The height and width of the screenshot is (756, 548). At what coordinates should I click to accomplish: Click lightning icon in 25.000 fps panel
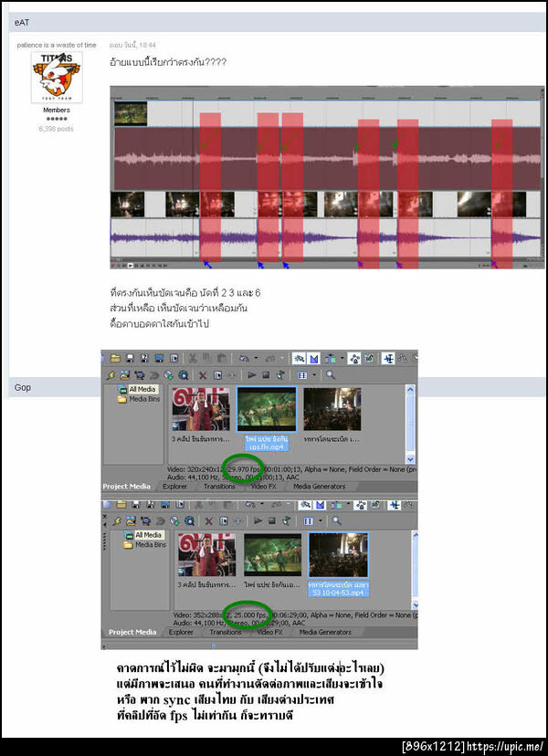[x=116, y=520]
